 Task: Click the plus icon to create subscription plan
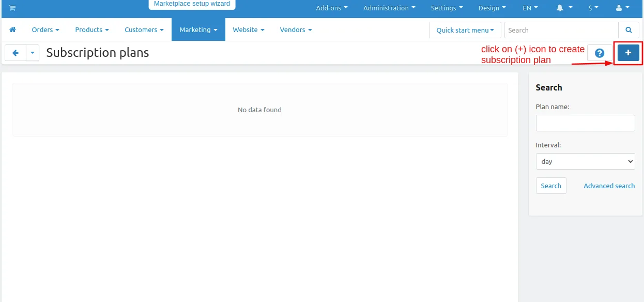tap(628, 53)
